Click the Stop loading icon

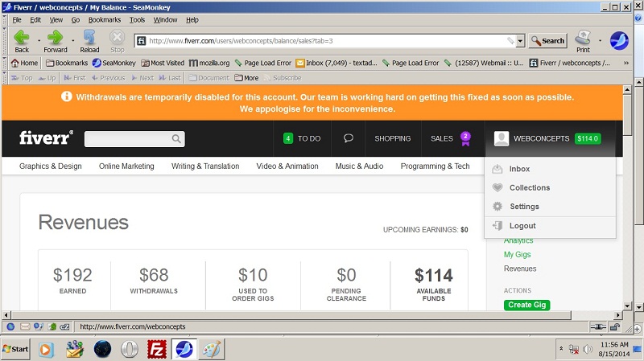(117, 41)
